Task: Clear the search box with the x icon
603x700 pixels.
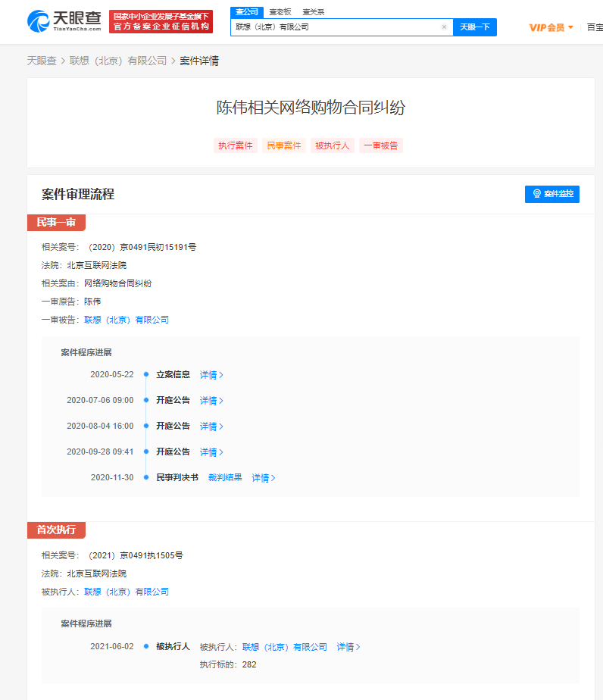Action: click(x=444, y=27)
